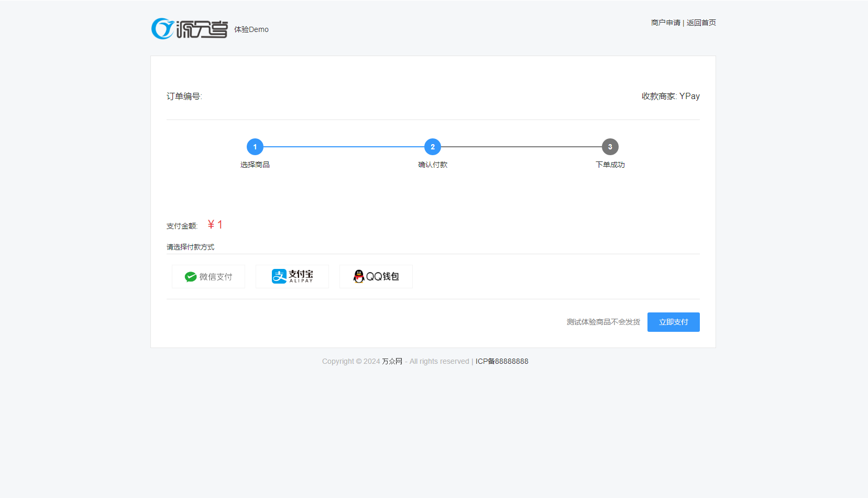Select the step 1 circle 选择商品
868x498 pixels.
[x=255, y=147]
